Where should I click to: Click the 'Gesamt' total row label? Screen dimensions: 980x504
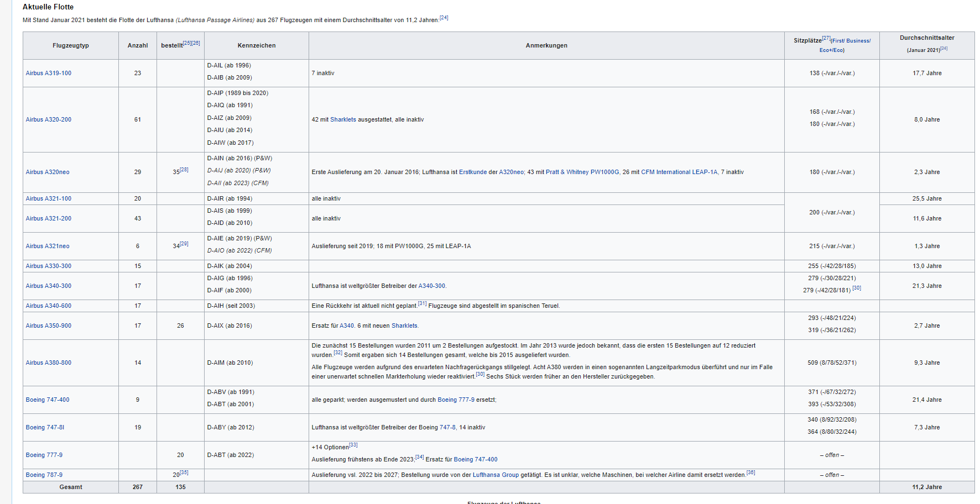tap(71, 487)
